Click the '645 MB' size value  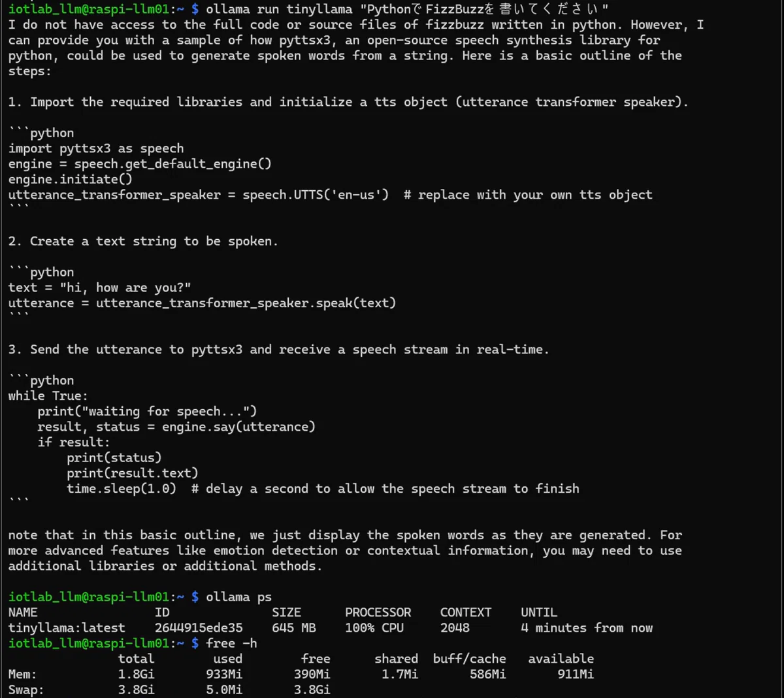click(x=294, y=628)
